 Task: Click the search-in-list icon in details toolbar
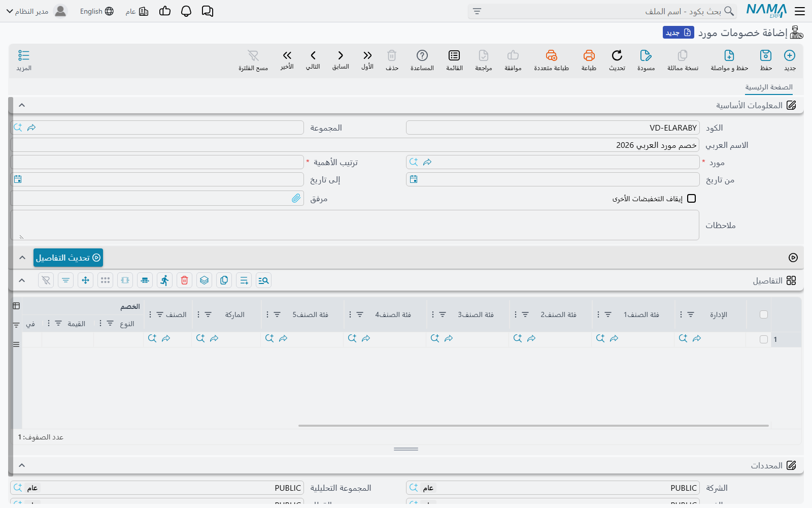(x=263, y=280)
